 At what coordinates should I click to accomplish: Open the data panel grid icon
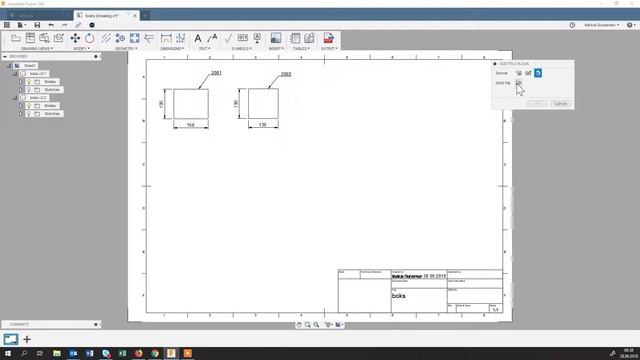click(x=7, y=25)
